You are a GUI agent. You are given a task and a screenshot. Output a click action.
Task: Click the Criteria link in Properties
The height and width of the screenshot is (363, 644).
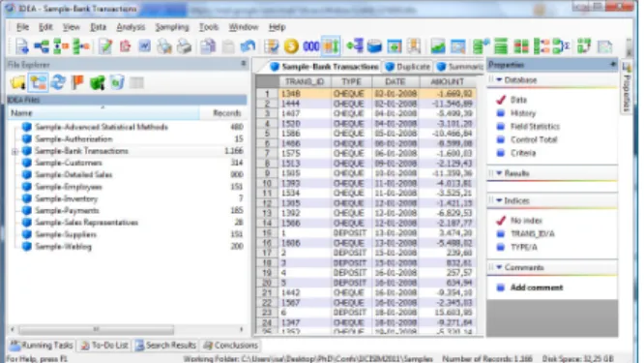click(x=523, y=153)
